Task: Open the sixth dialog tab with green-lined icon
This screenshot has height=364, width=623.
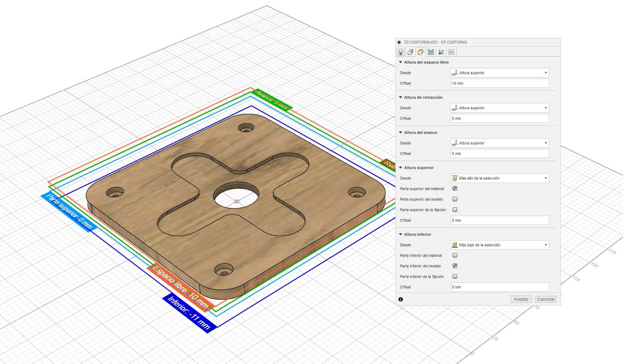Action: [451, 52]
